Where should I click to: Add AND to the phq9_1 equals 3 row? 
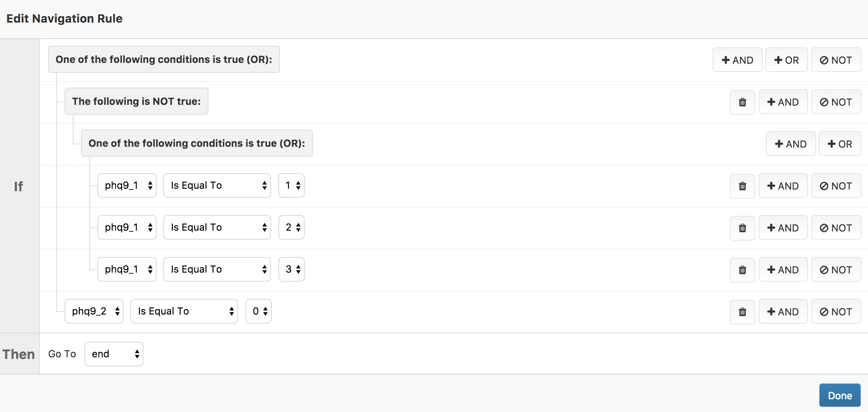[x=783, y=270]
